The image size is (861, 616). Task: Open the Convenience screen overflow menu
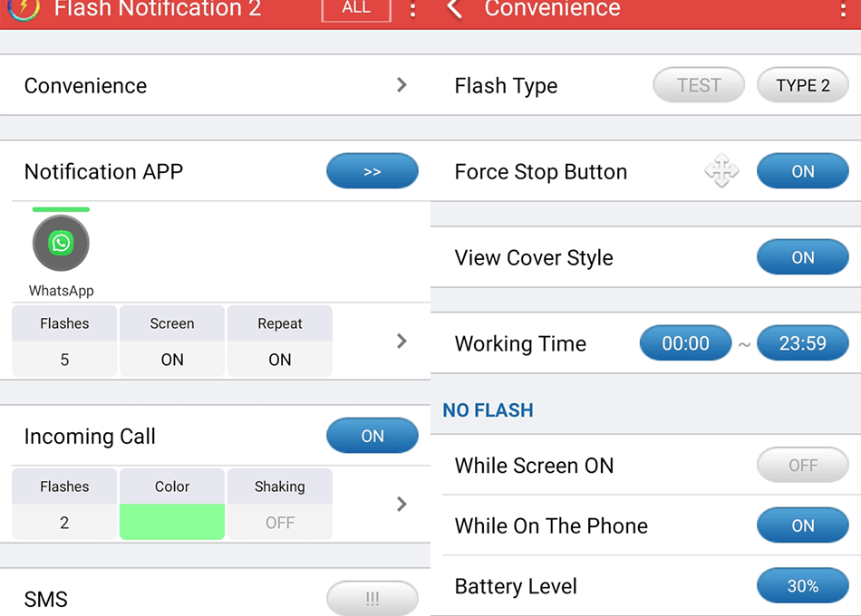pyautogui.click(x=844, y=9)
